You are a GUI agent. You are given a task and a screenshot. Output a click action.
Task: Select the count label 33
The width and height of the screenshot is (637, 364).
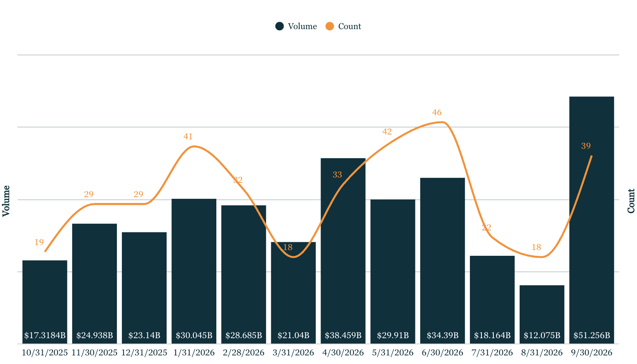pos(337,175)
